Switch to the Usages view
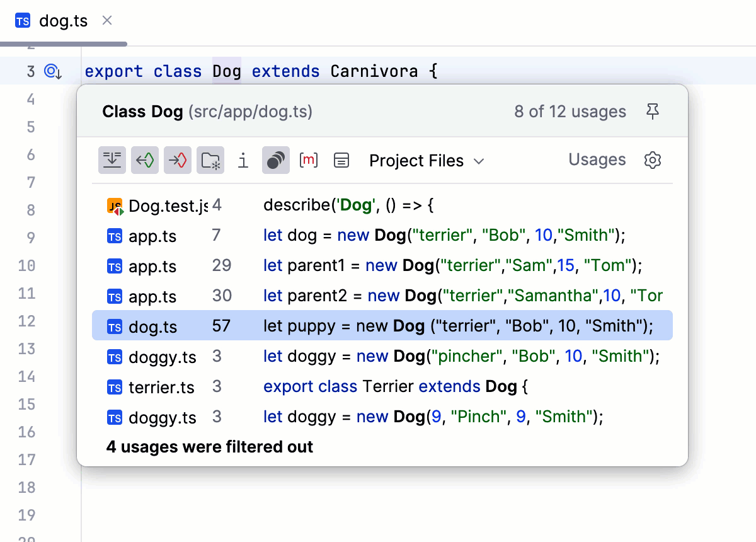The height and width of the screenshot is (542, 756). pyautogui.click(x=597, y=160)
